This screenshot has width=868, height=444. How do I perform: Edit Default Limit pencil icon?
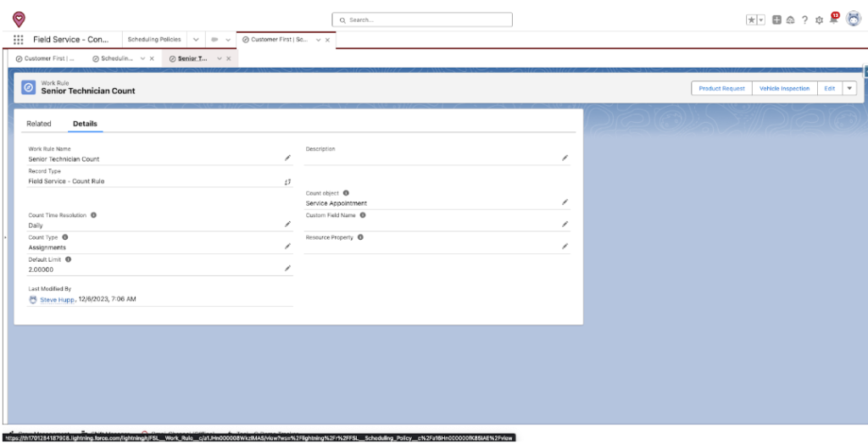coord(287,268)
